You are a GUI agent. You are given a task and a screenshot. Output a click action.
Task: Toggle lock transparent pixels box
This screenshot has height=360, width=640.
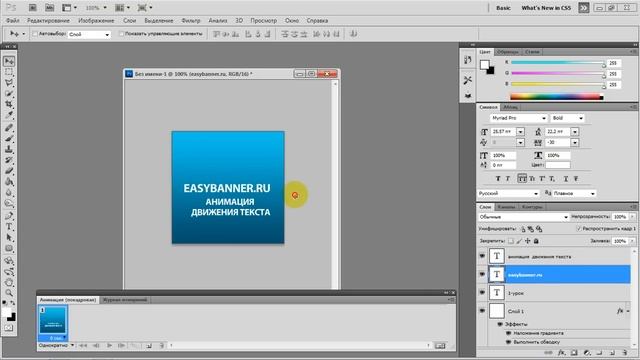point(511,241)
